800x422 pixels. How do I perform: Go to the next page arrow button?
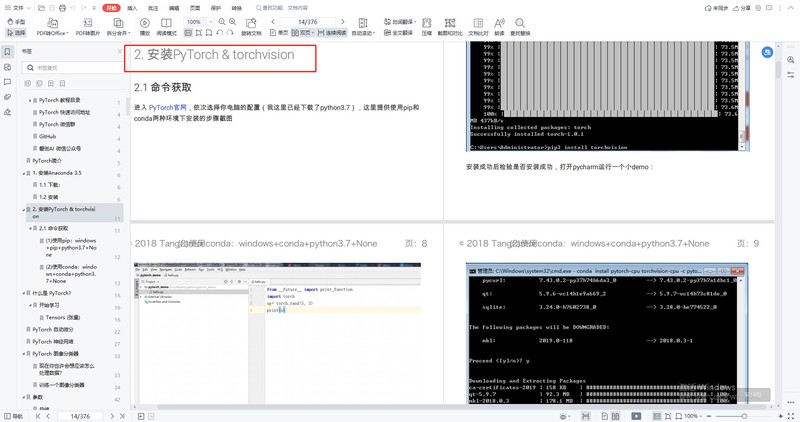(x=342, y=22)
